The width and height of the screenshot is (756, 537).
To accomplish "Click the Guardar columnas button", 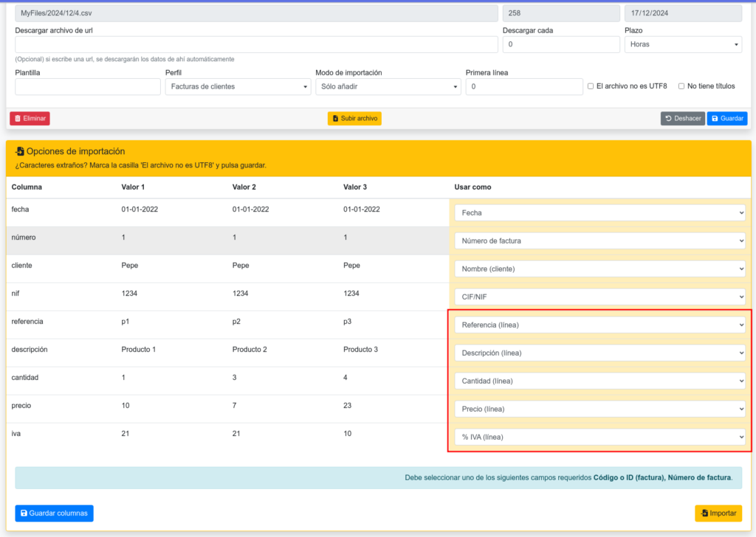I will (x=54, y=513).
